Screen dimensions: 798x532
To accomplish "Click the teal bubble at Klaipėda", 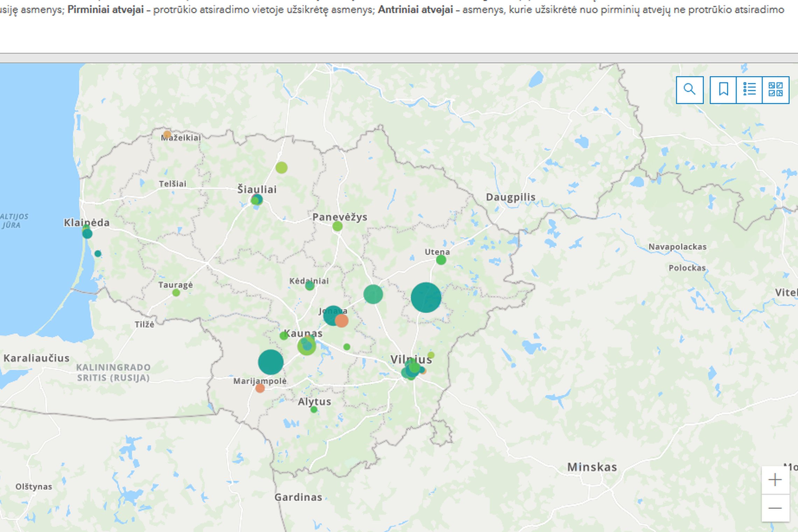I will [x=87, y=233].
